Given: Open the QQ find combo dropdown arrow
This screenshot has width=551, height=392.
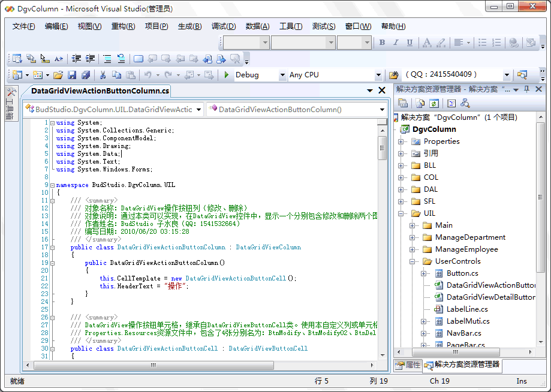Looking at the screenshot, I should coord(507,74).
